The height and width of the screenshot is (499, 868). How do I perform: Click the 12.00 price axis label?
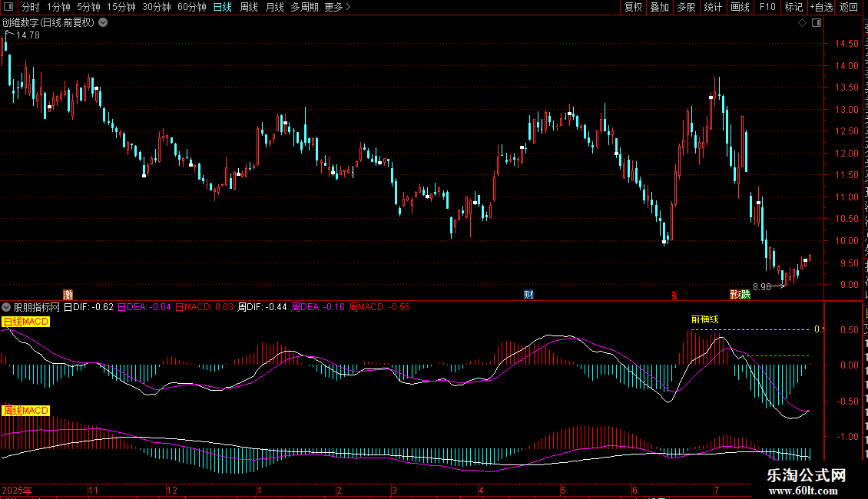[846, 154]
